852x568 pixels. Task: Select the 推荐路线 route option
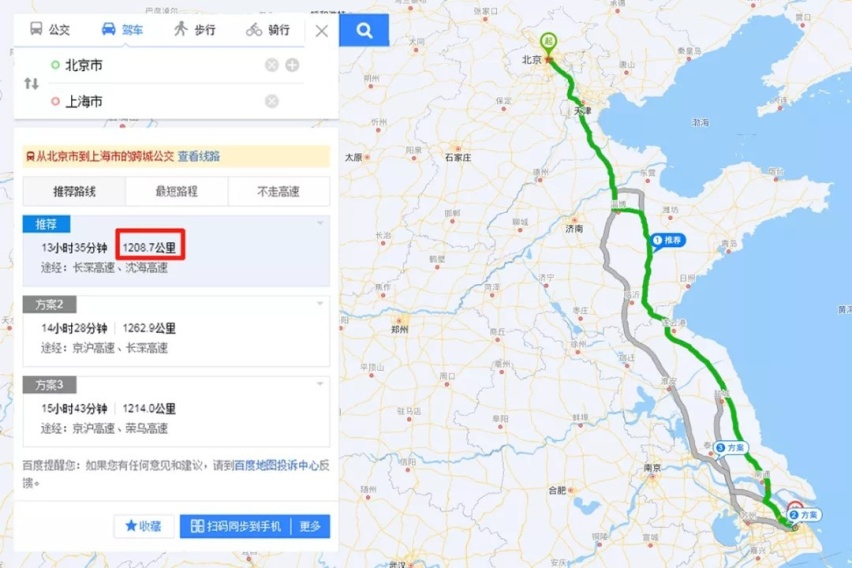coord(74,191)
